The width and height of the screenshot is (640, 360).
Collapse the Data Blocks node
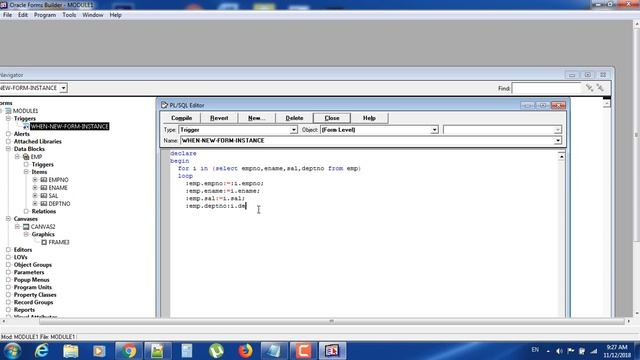pos(8,149)
